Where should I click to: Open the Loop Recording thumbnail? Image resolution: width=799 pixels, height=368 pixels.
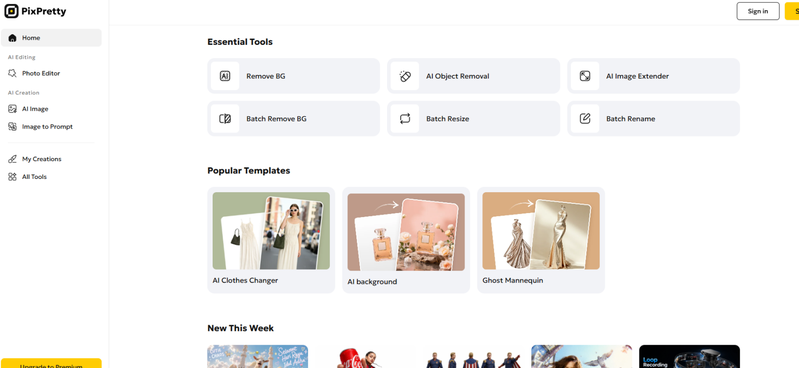tap(689, 357)
